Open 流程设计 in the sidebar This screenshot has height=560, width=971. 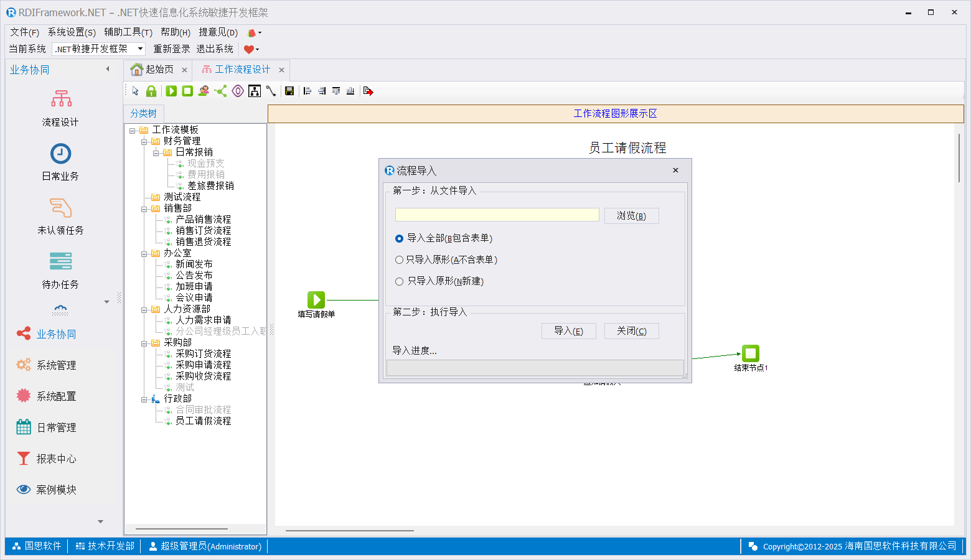(60, 108)
